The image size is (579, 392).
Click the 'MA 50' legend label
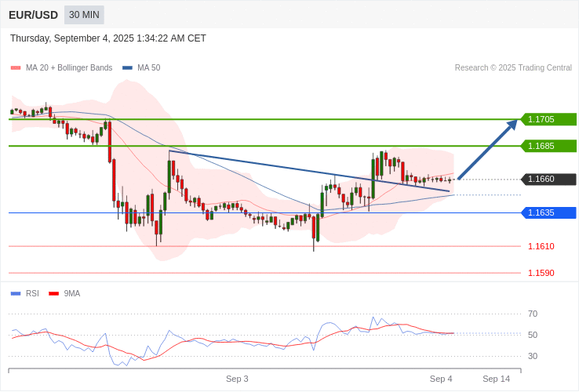tap(149, 68)
